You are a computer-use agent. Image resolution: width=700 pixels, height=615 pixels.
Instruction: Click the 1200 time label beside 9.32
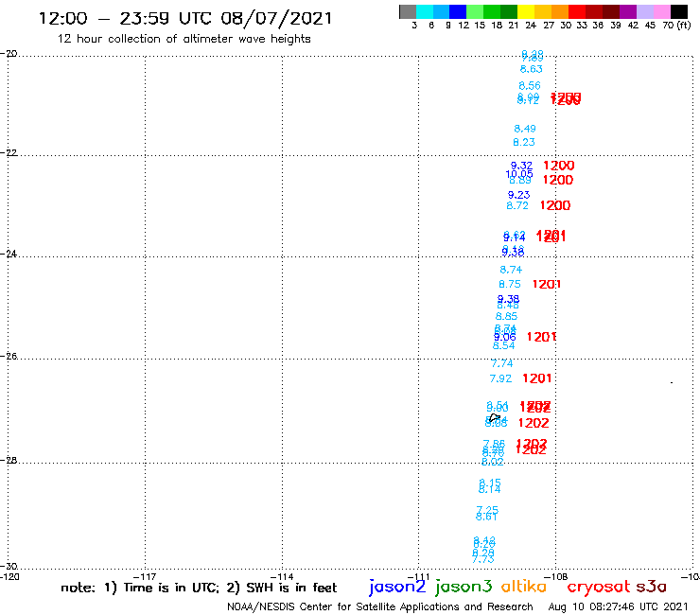pos(559,166)
